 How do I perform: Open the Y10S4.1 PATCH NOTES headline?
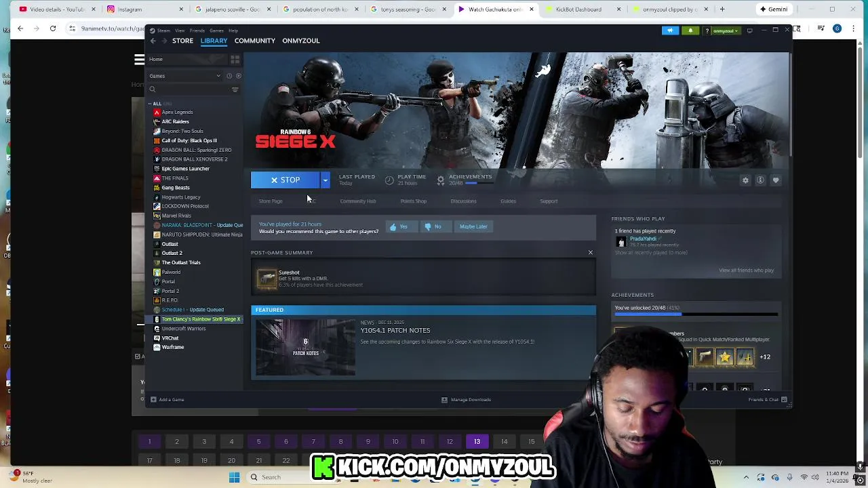coord(395,331)
